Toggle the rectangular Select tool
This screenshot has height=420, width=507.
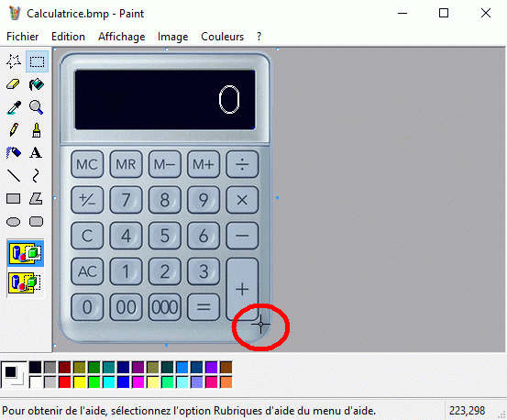(37, 61)
